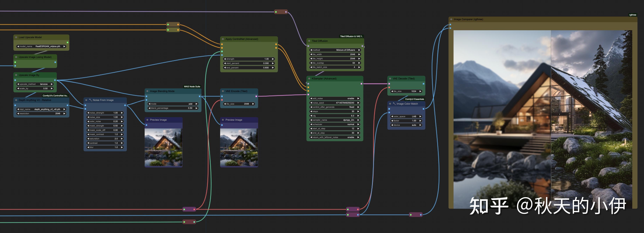The width and height of the screenshot is (644, 233).
Task: Collapse the Image Comparer (rgthree) node dot
Action: 451,19
